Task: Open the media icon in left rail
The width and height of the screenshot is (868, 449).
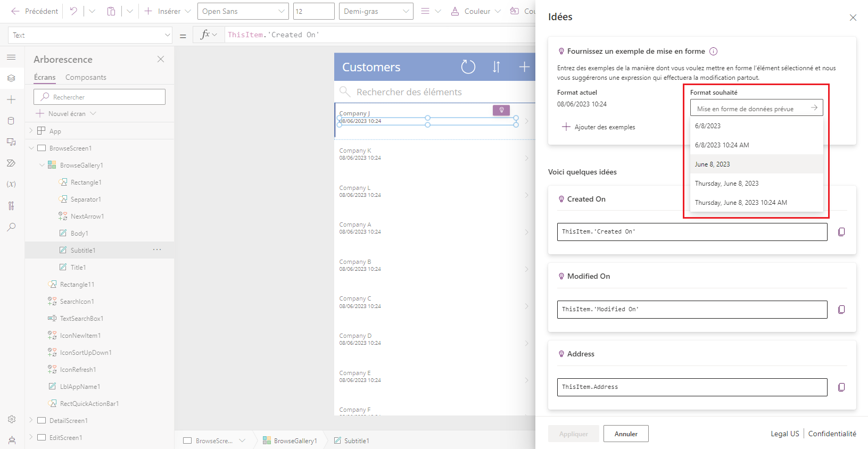Action: click(11, 142)
